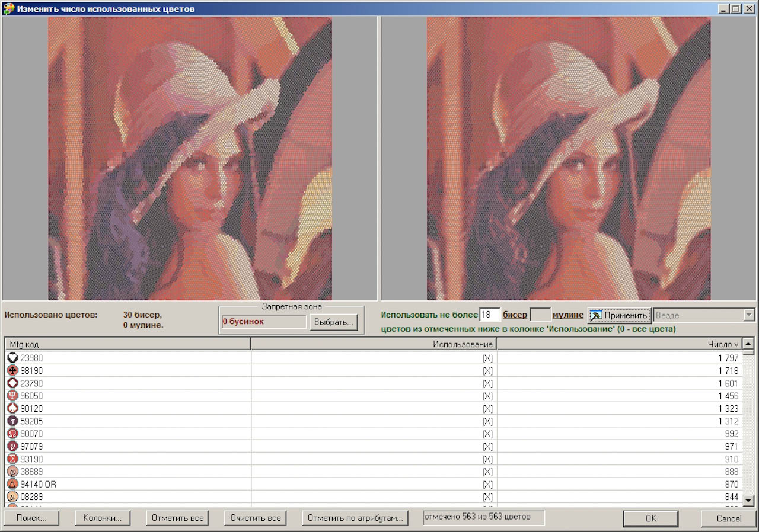
Task: Click the count cell '888'
Action: pyautogui.click(x=732, y=472)
